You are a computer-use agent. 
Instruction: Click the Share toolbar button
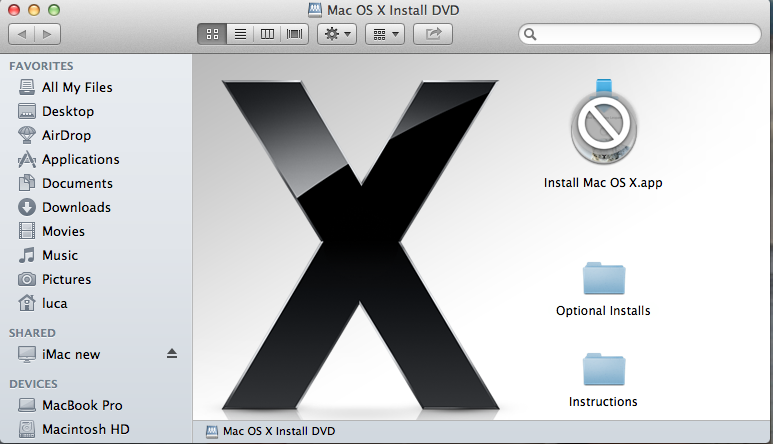click(433, 34)
